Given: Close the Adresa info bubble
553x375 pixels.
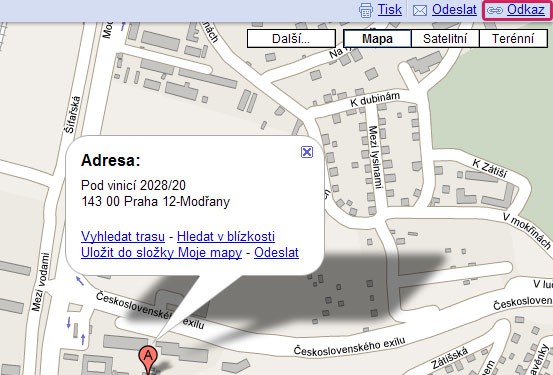Looking at the screenshot, I should click(x=307, y=152).
